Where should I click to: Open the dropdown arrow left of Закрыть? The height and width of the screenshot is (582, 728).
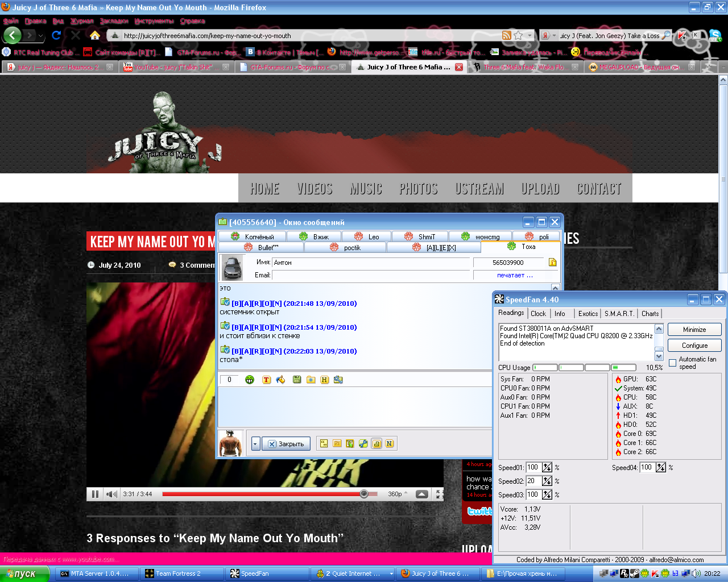(255, 444)
